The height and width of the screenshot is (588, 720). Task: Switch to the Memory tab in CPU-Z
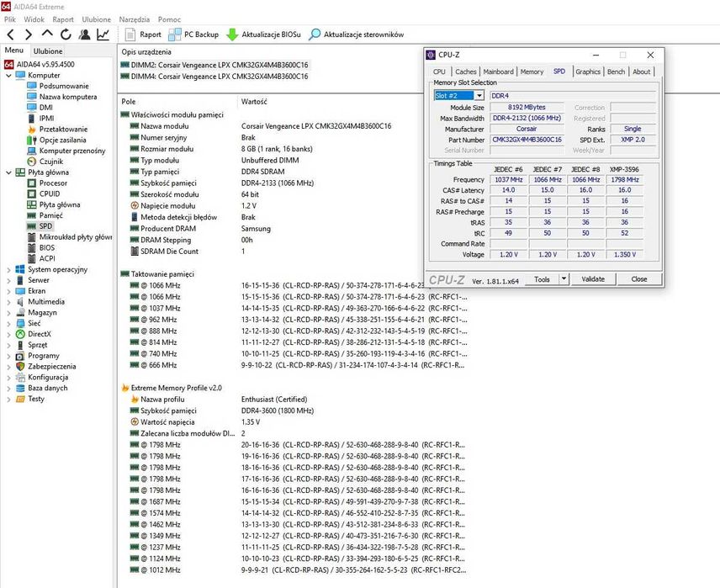pos(532,72)
